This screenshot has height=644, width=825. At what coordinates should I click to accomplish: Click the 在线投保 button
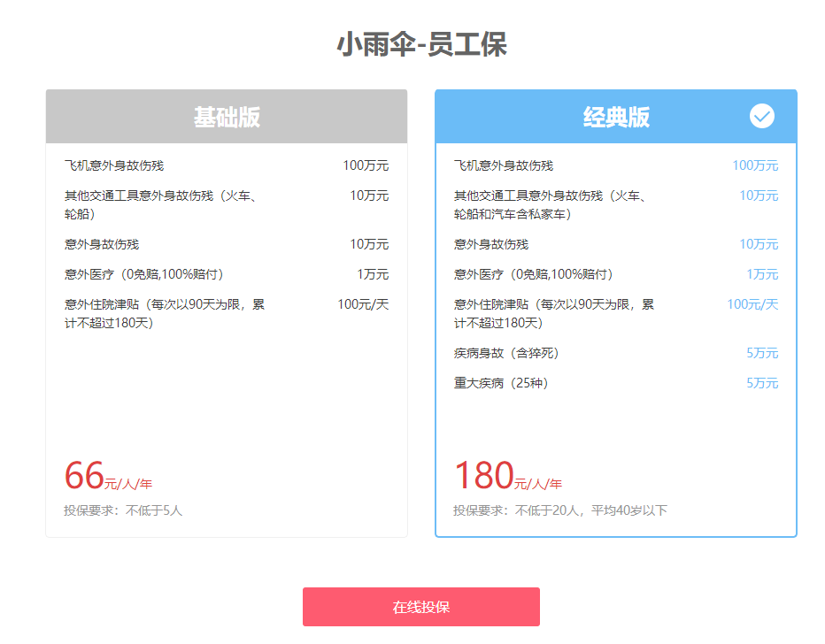421,607
